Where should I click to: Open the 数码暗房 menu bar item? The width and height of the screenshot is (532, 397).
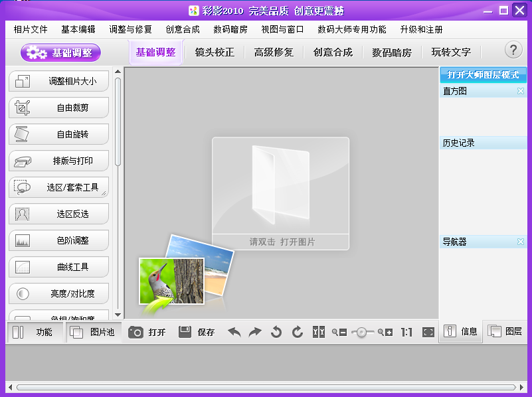230,29
